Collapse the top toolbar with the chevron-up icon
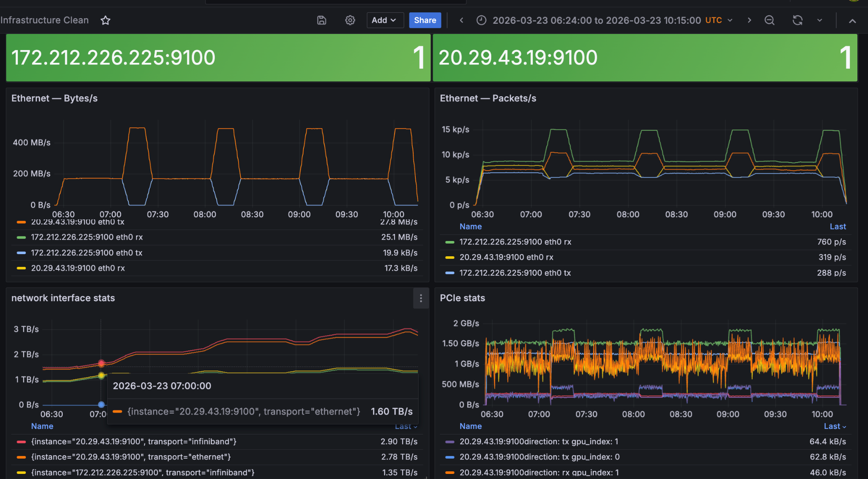868x479 pixels. pos(852,21)
